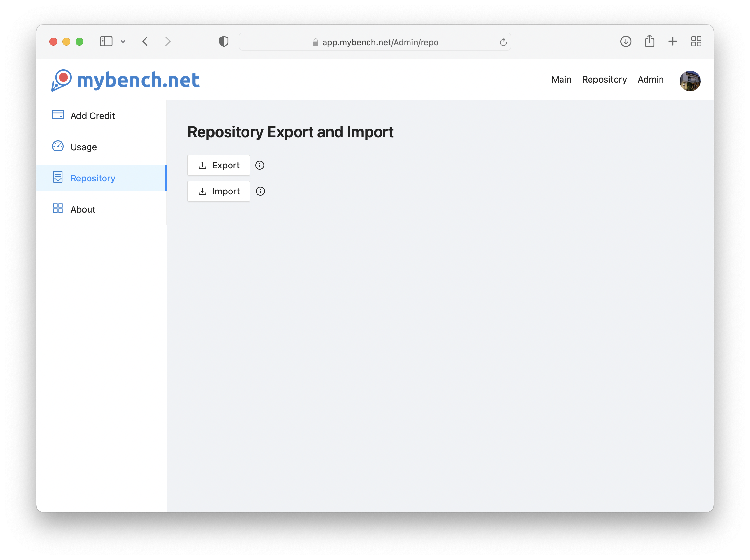Open the info icon next to Export
Image resolution: width=750 pixels, height=560 pixels.
[x=260, y=165]
